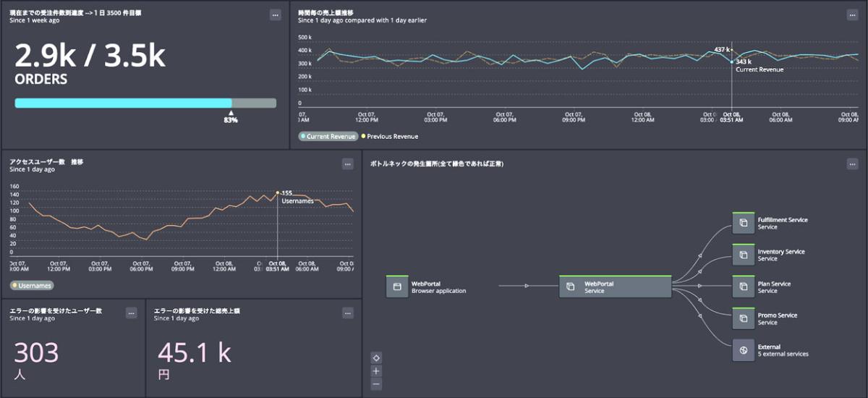
Task: Select Plan Service node icon
Action: coord(743,287)
